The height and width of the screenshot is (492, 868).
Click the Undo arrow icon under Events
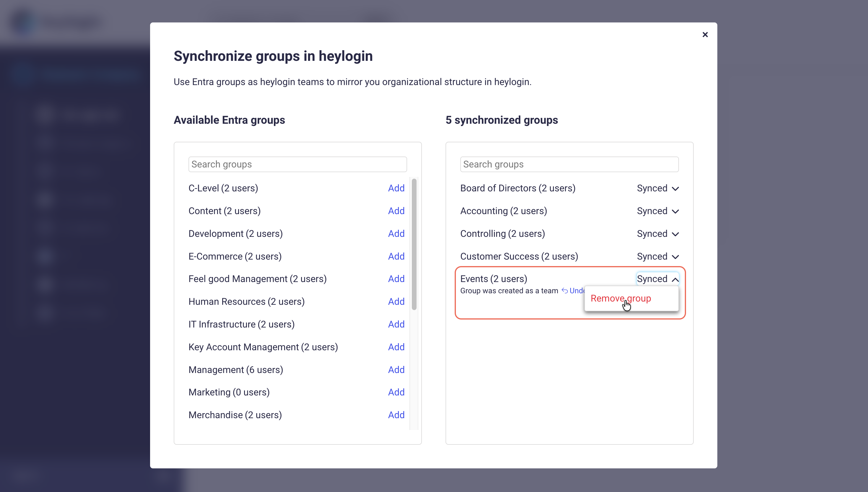click(565, 291)
